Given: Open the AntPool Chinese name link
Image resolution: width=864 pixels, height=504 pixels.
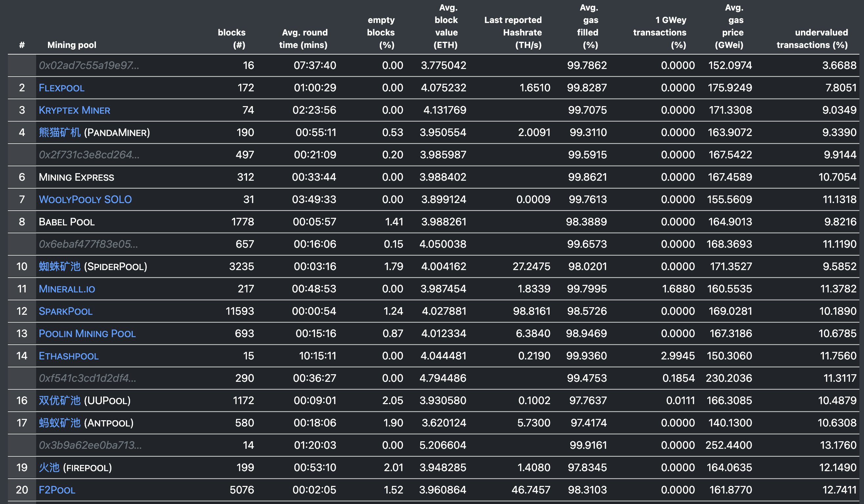Looking at the screenshot, I should point(59,423).
